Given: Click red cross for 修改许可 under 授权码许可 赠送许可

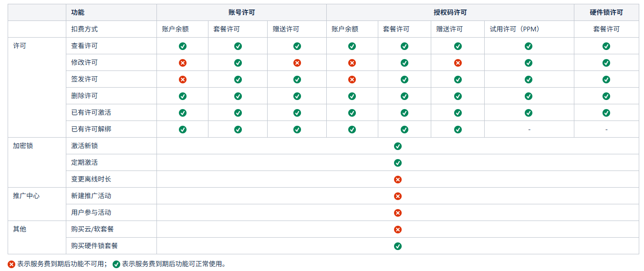Looking at the screenshot, I should [x=458, y=63].
